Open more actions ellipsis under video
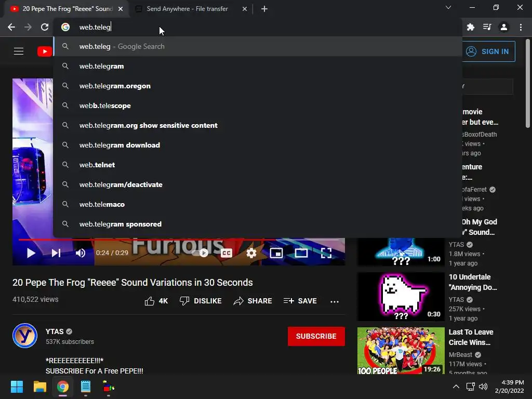This screenshot has height=399, width=532. 335,301
